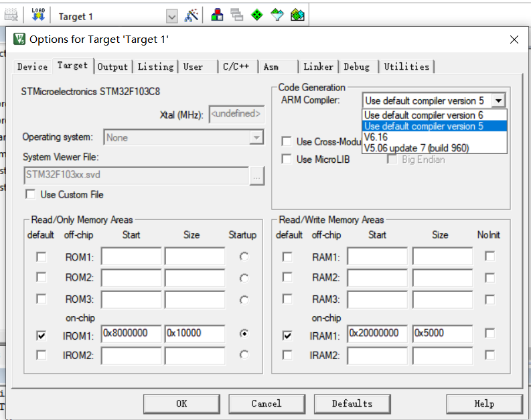Click the IRAM1 Start address field
This screenshot has width=531, height=420.
point(377,334)
